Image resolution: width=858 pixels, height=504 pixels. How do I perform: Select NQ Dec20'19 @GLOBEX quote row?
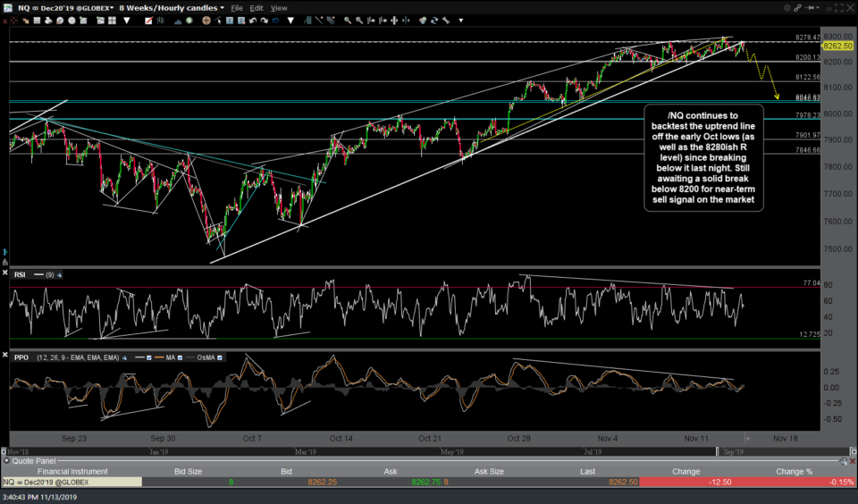coord(429,483)
